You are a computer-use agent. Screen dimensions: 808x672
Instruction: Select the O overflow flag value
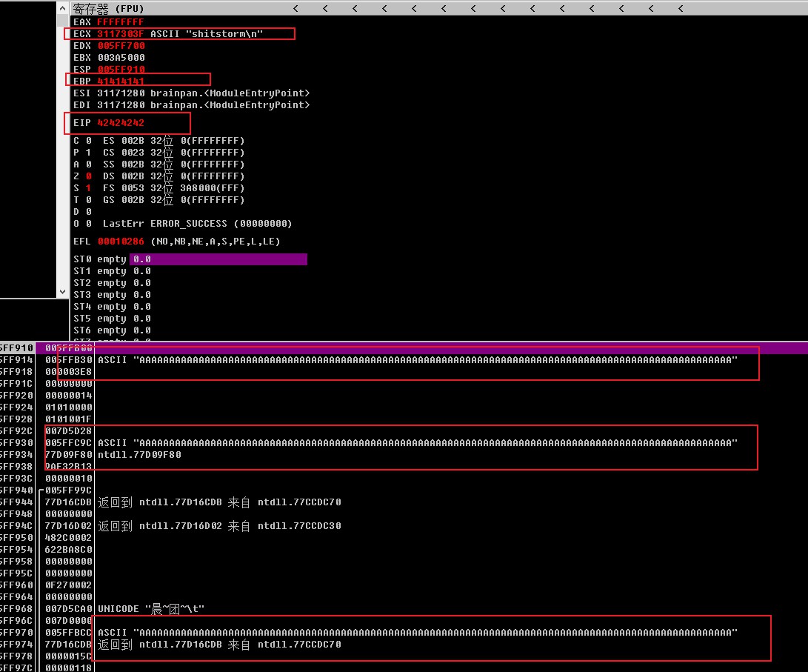89,224
